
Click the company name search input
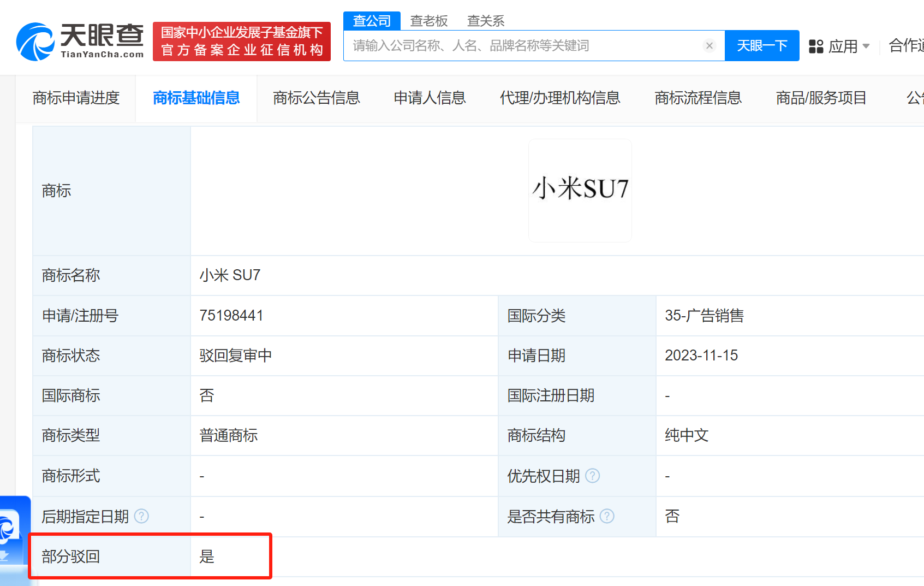524,46
